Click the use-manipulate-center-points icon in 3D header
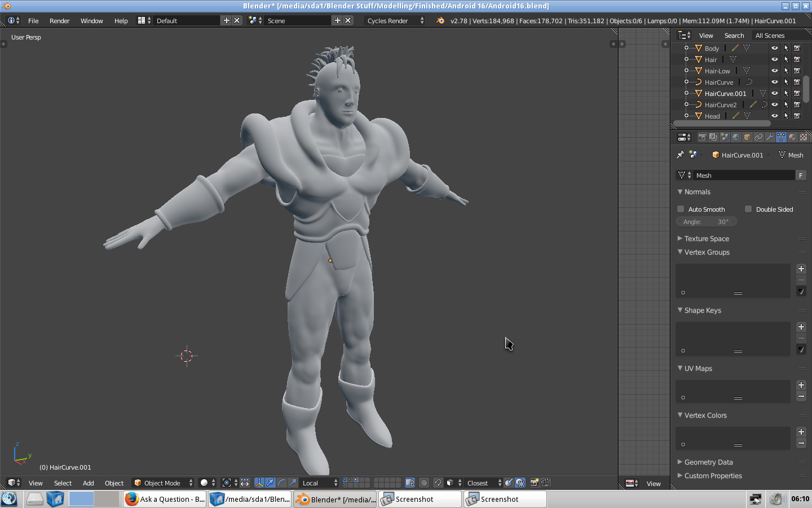This screenshot has width=812, height=508. click(245, 483)
